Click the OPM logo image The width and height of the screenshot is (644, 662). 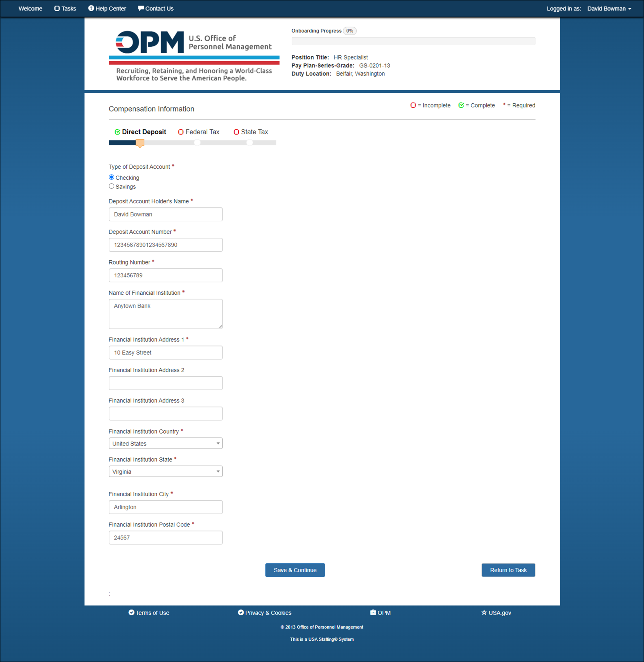(194, 56)
